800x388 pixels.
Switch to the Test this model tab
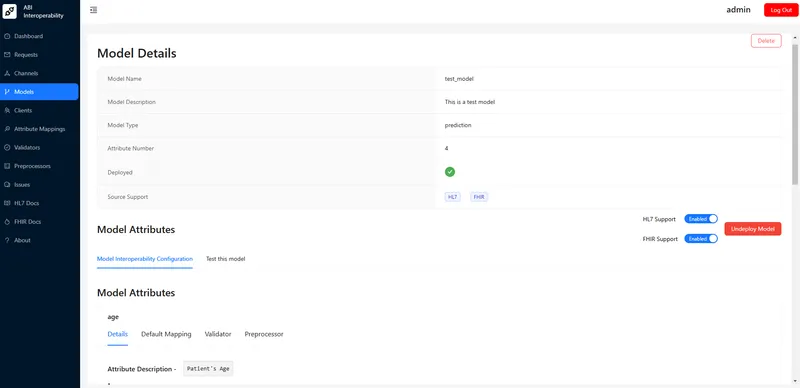tap(226, 259)
